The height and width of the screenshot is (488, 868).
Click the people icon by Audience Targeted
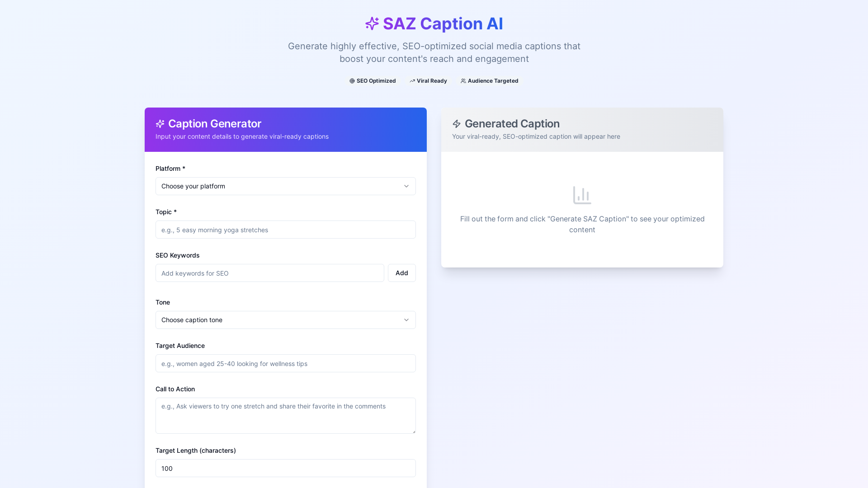[x=463, y=81]
